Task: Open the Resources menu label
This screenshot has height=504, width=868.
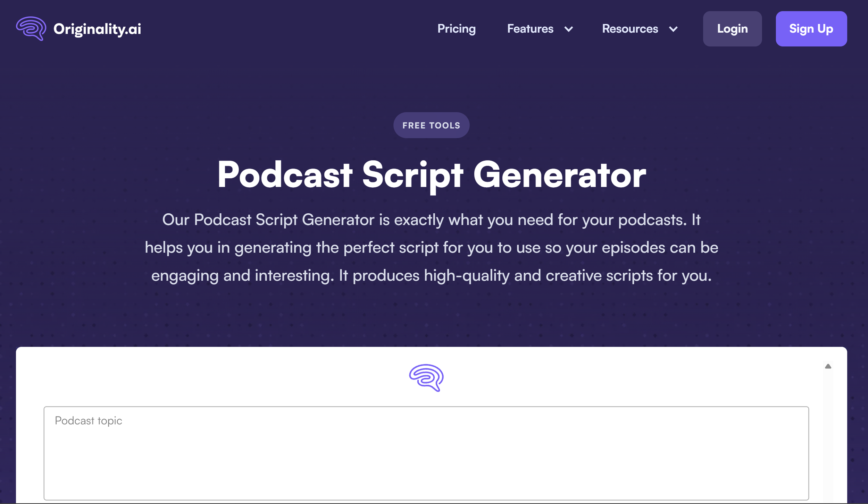Action: click(x=630, y=29)
